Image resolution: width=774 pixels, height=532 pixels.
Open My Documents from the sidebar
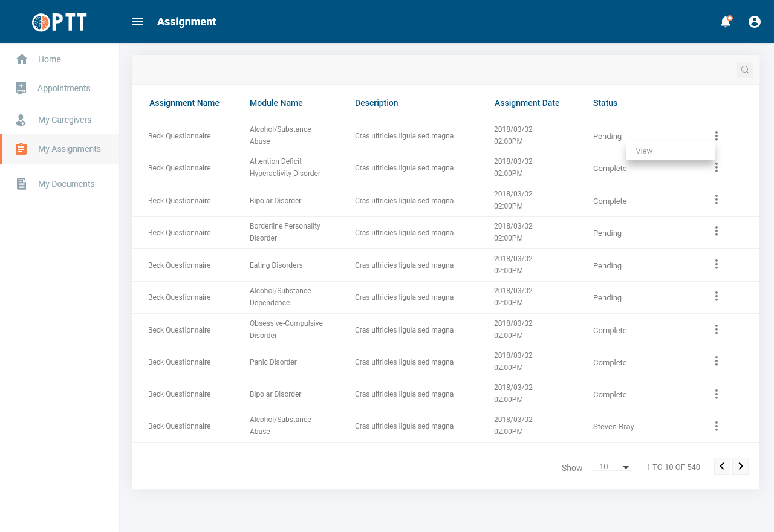[x=66, y=184]
